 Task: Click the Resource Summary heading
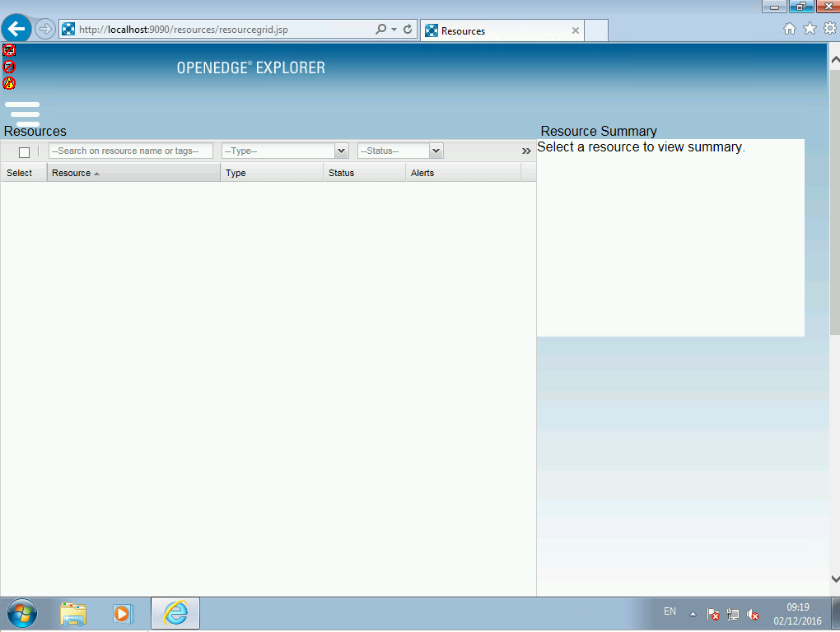[599, 131]
